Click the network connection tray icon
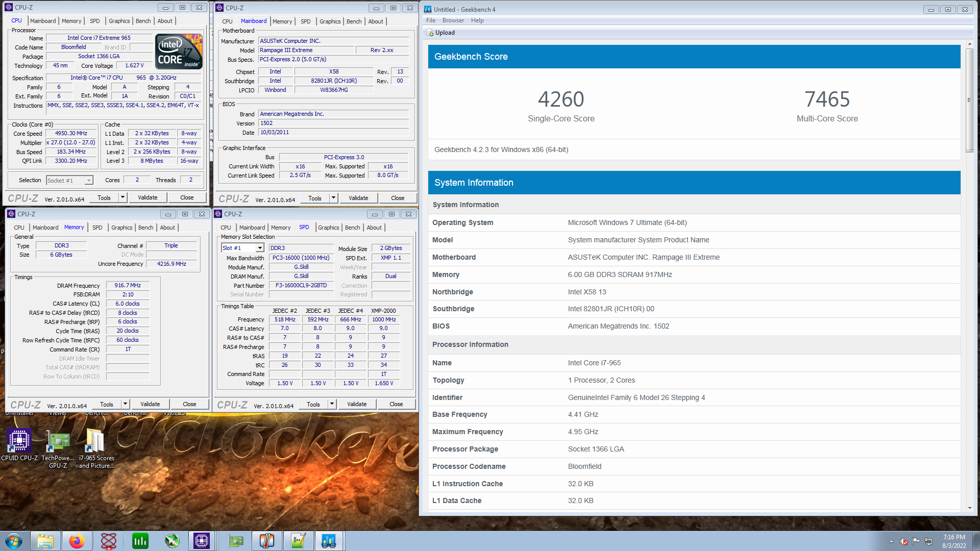Image resolution: width=980 pixels, height=551 pixels. (928, 541)
